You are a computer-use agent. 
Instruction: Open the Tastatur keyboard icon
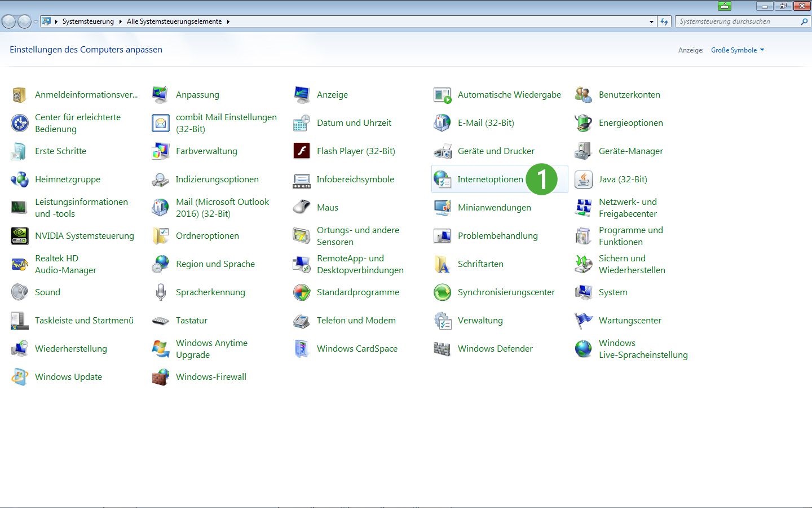(160, 321)
